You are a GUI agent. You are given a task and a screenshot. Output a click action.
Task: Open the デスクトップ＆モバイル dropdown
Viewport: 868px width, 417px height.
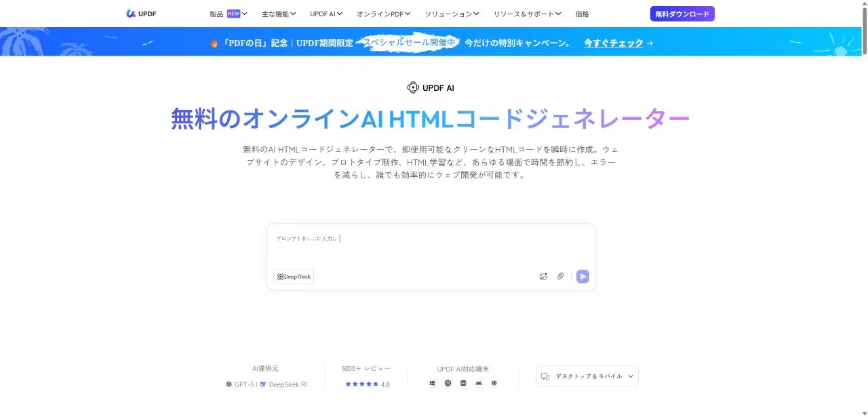[587, 376]
